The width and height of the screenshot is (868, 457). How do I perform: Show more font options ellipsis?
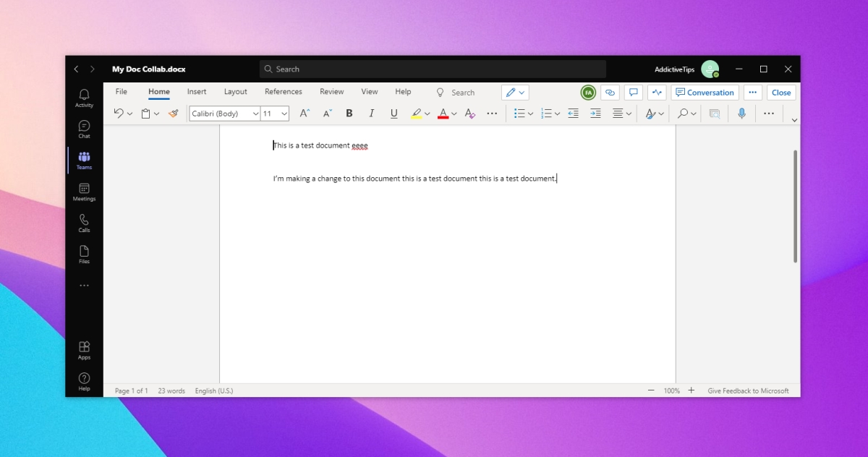coord(493,114)
